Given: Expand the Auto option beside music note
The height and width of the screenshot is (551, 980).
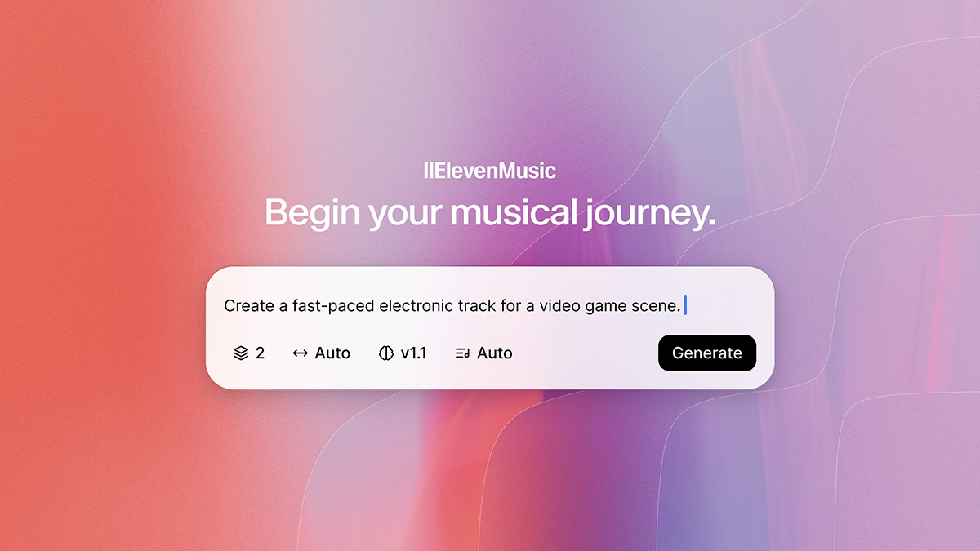Looking at the screenshot, I should (483, 353).
